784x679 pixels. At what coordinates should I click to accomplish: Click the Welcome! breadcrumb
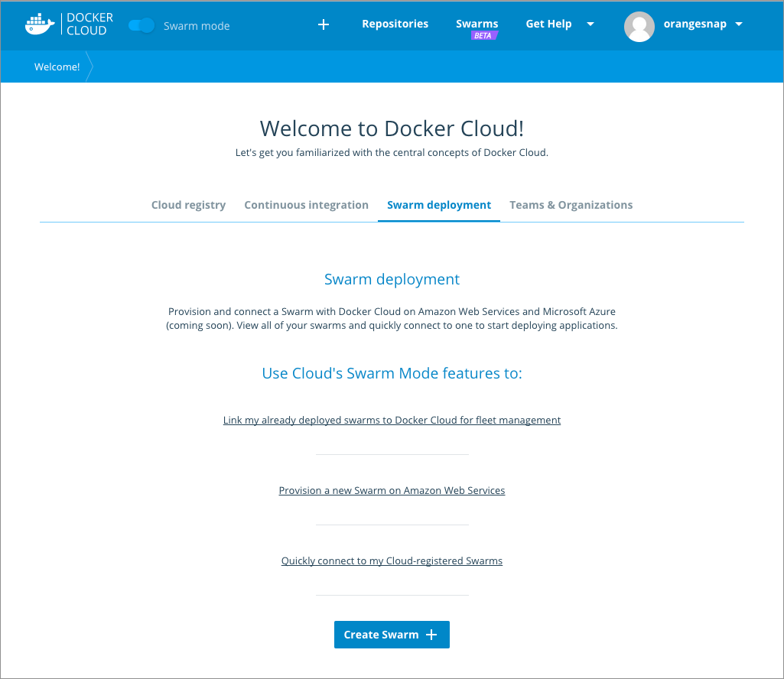(x=57, y=67)
